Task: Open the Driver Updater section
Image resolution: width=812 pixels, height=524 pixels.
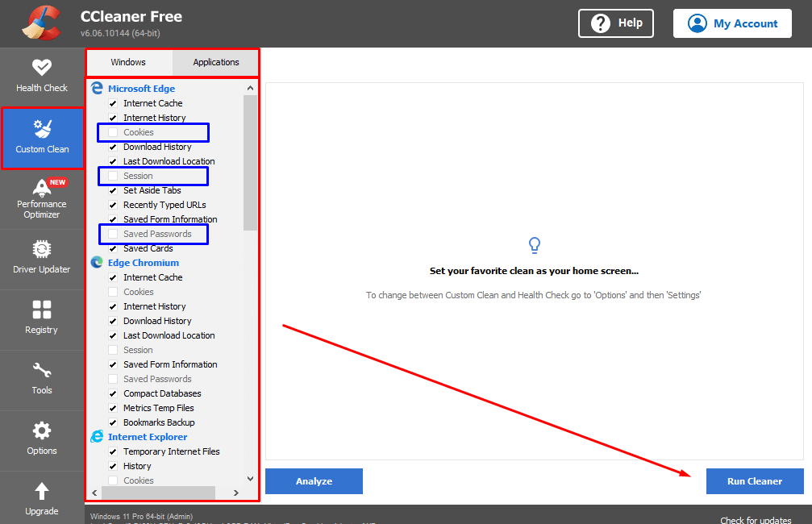Action: [x=42, y=260]
